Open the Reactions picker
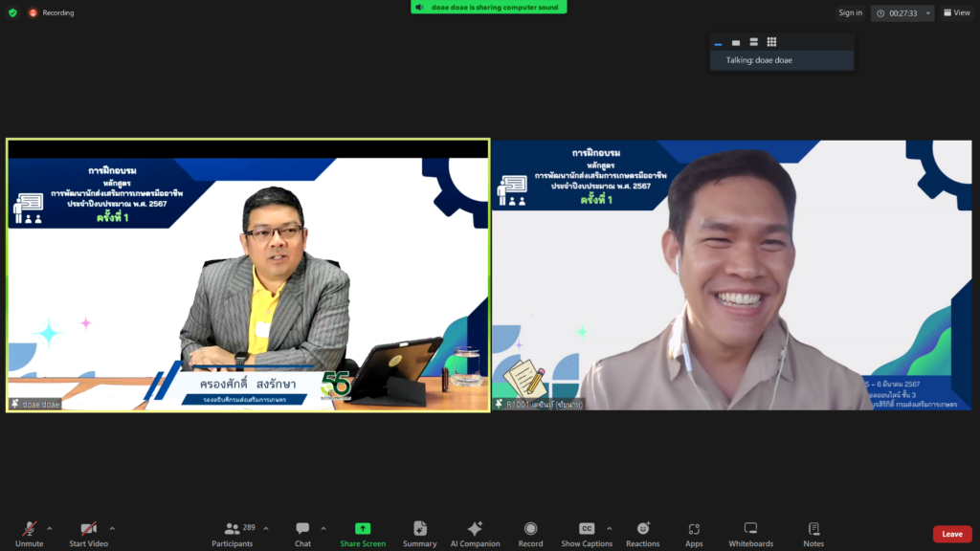980x551 pixels. [642, 534]
